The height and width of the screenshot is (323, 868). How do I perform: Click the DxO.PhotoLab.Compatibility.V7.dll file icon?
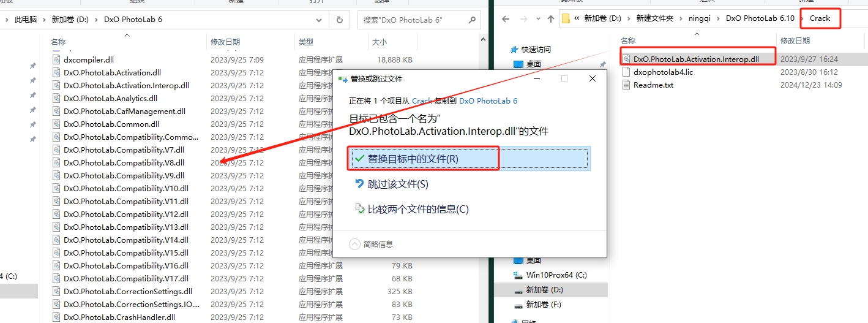point(56,150)
